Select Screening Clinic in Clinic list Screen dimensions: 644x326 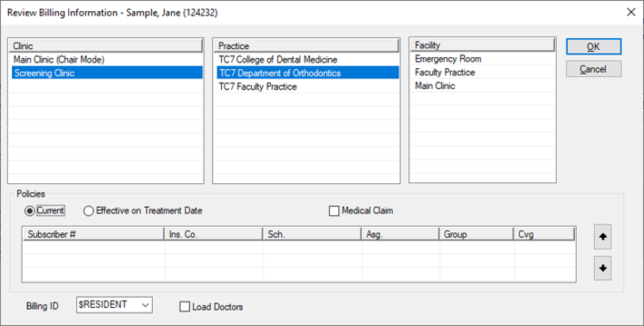tap(44, 72)
